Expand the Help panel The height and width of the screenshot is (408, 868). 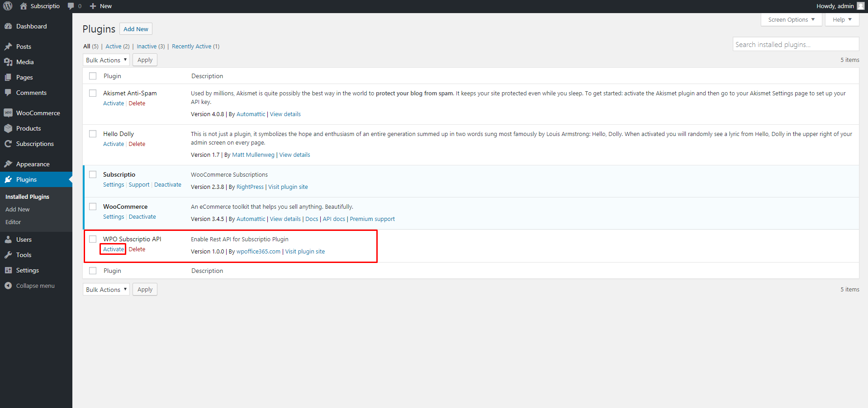(841, 19)
